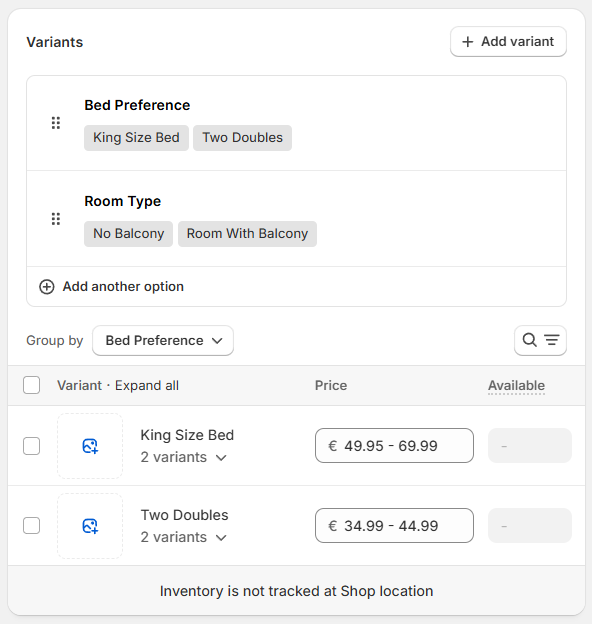Click the Available column header
The width and height of the screenshot is (592, 624).
[x=516, y=386]
